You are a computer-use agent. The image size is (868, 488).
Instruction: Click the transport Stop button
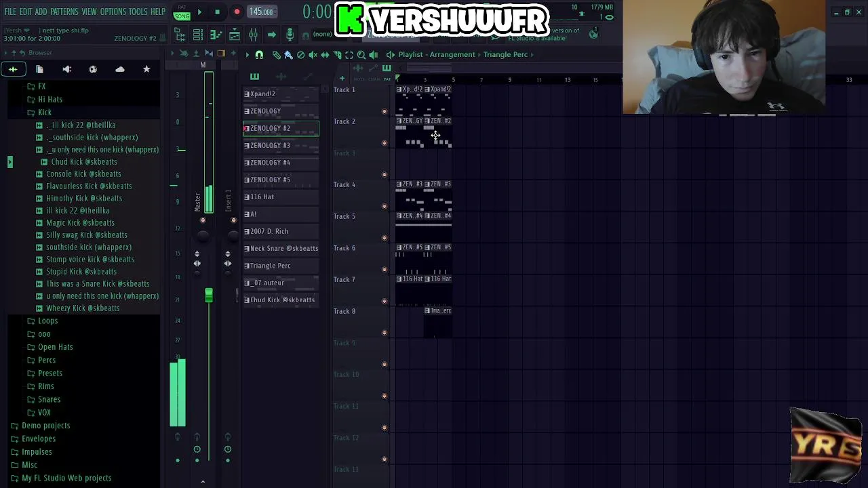coord(217,12)
